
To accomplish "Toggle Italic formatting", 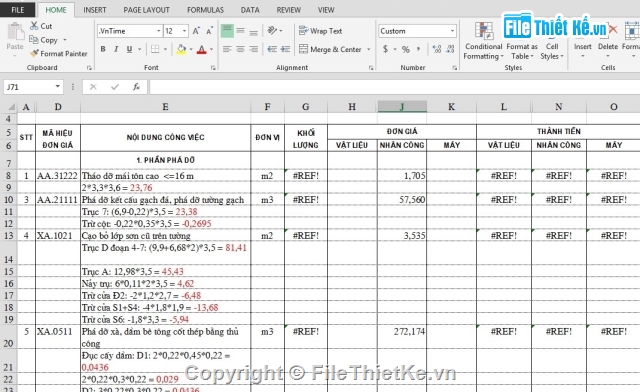I will [116, 49].
